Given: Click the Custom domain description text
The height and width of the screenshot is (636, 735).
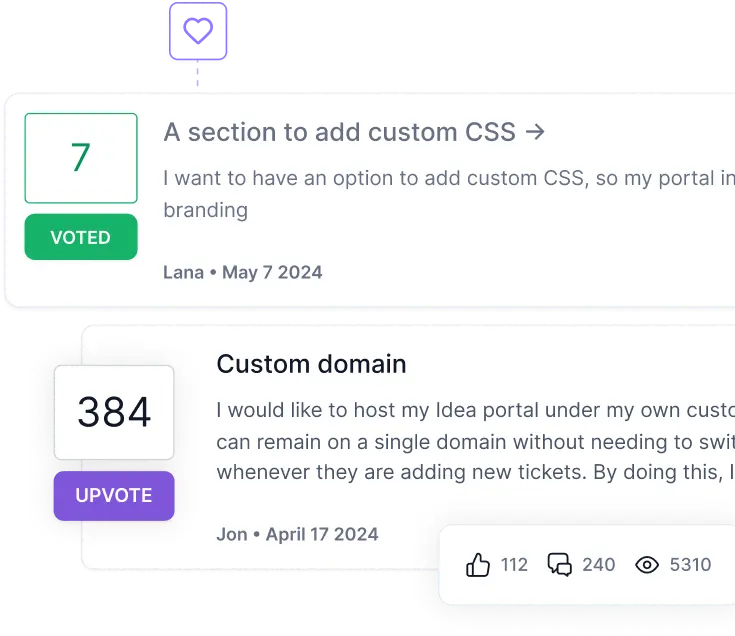Looking at the screenshot, I should click(x=470, y=441).
